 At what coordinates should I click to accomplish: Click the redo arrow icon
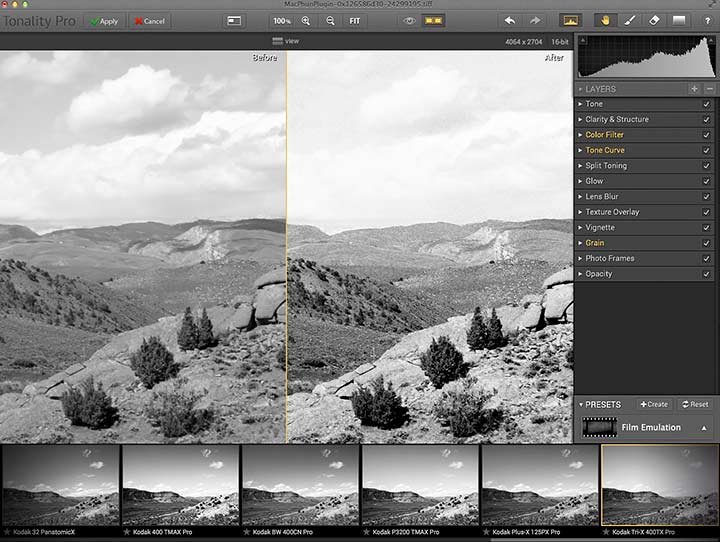click(535, 21)
